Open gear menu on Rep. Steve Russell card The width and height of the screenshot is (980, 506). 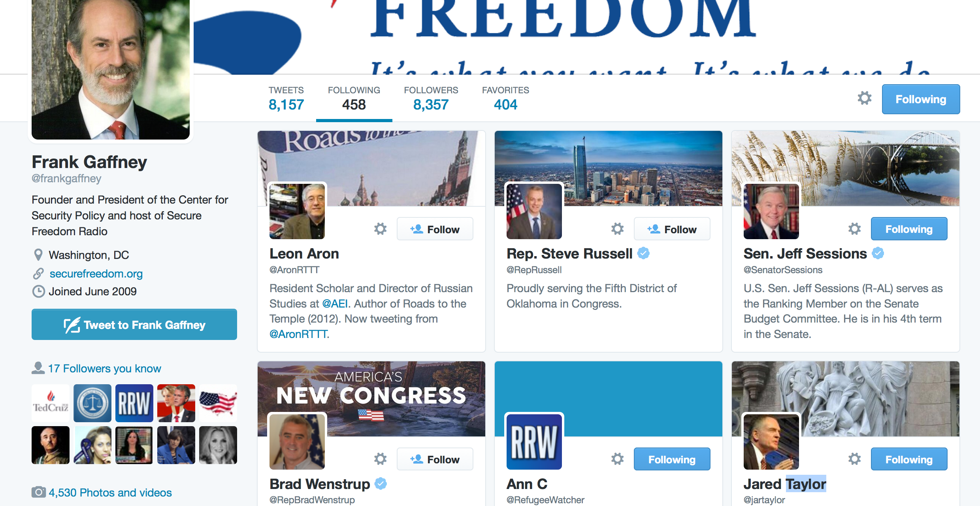tap(617, 229)
